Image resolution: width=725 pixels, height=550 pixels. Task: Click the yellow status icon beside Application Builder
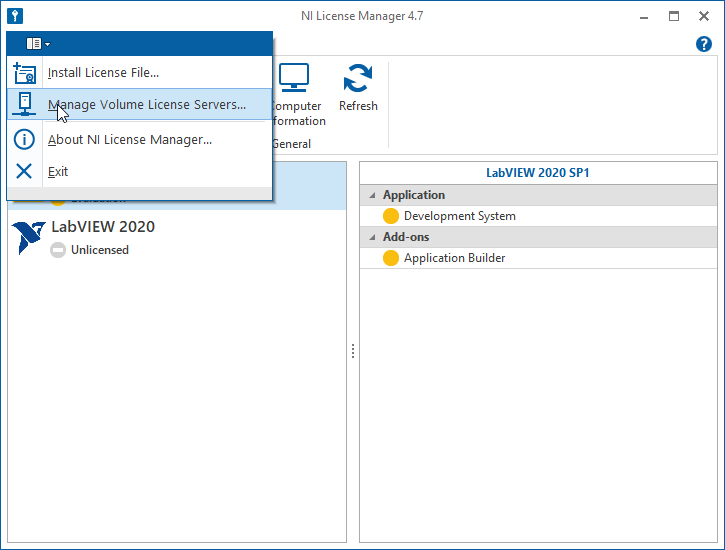391,258
